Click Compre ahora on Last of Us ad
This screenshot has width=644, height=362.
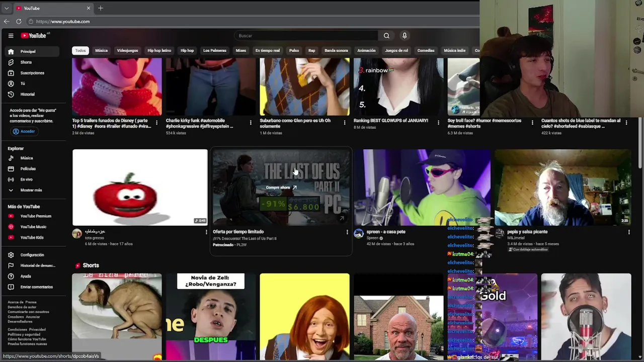(281, 188)
